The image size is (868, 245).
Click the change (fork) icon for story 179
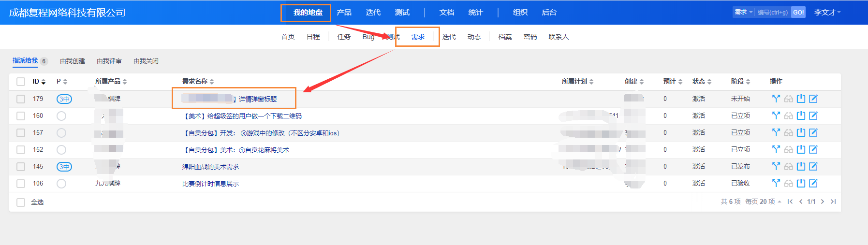(x=776, y=99)
